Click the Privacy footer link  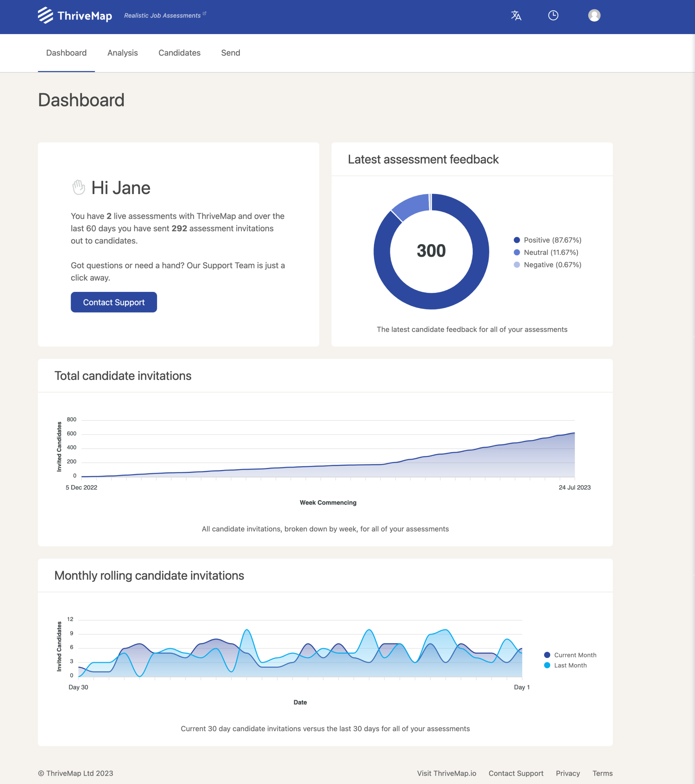pos(567,773)
